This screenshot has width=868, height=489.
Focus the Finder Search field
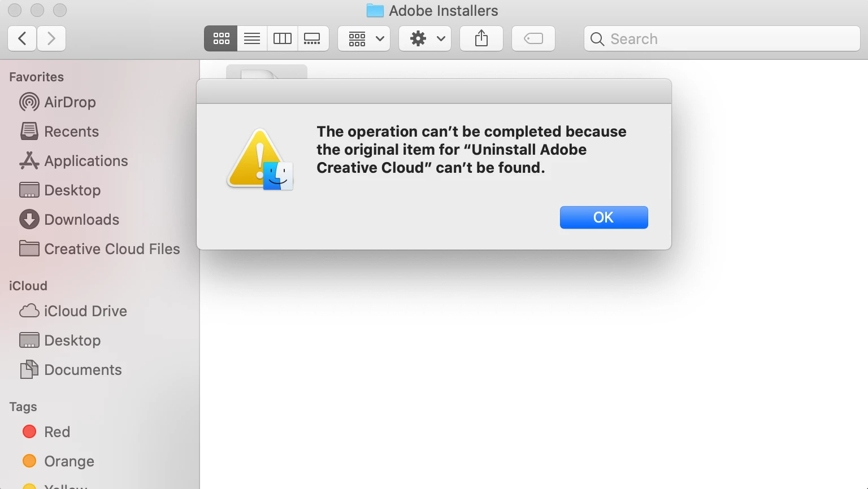click(x=722, y=38)
